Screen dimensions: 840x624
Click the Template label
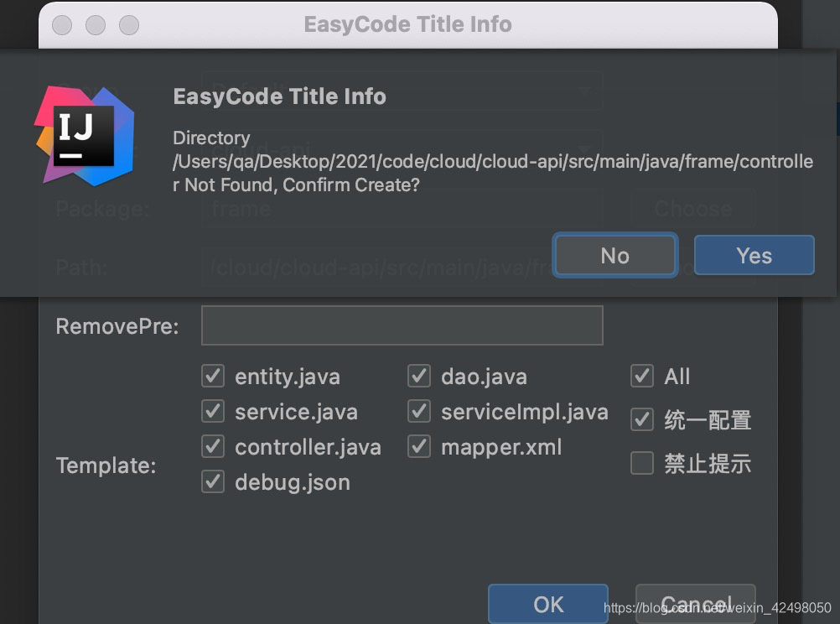coord(106,465)
